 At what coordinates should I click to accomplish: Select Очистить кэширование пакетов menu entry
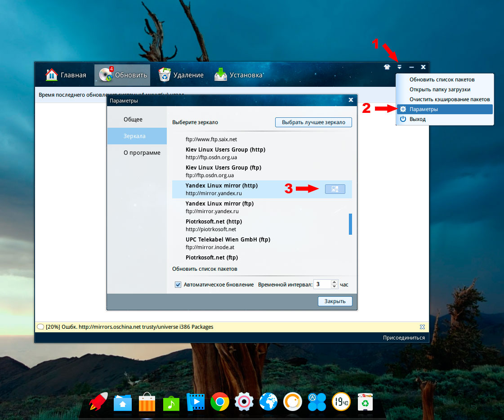[x=449, y=99]
